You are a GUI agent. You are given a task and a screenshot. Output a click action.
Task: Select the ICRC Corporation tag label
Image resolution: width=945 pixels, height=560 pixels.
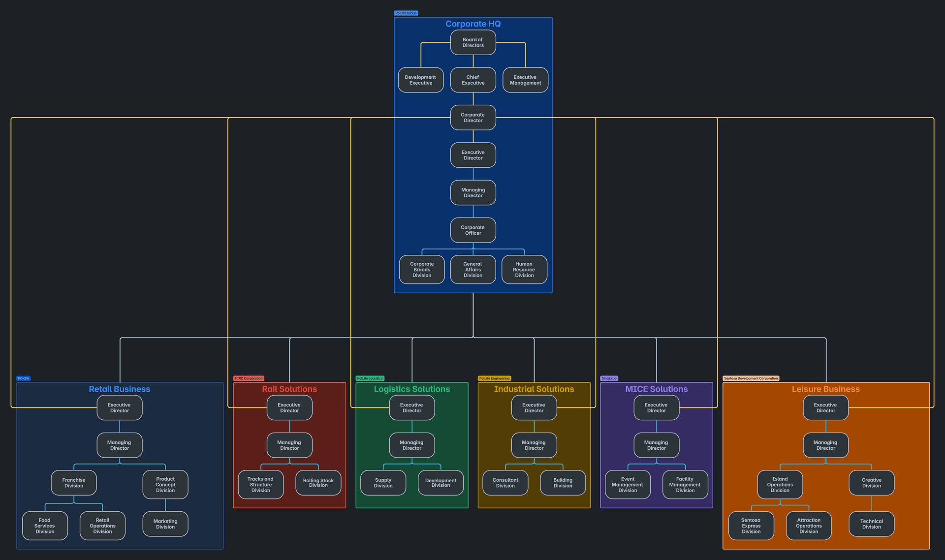pyautogui.click(x=249, y=378)
